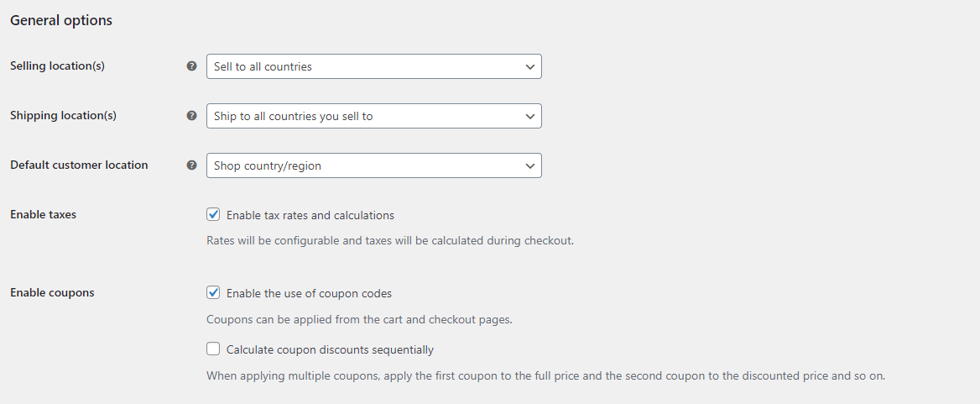Open the 'Ship to all countries you sell to' dropdown
980x404 pixels.
tap(373, 116)
